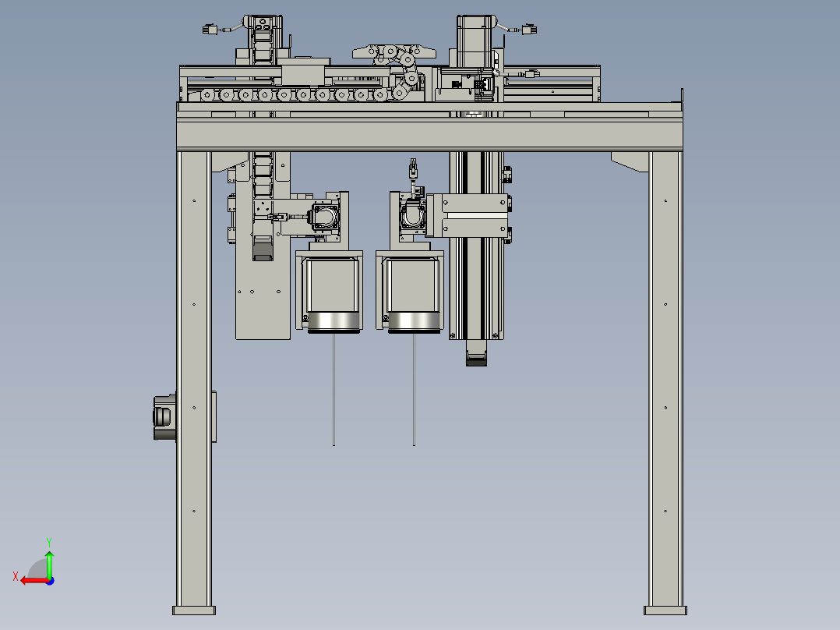
Task: Select the right long needle below the cylinder
Action: coord(414,389)
